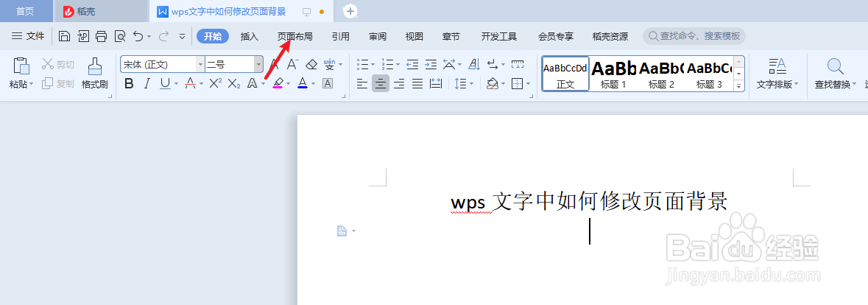Screen dimensions: 868x305
Task: Open the borders dropdown arrow
Action: [x=528, y=84]
